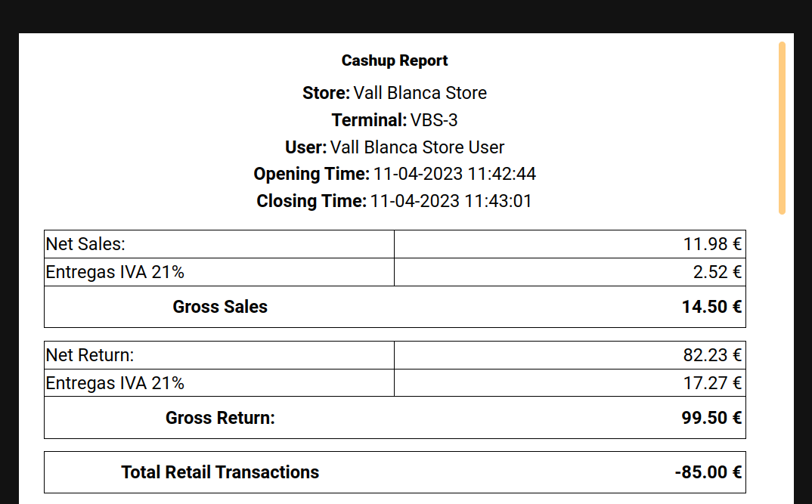The image size is (812, 504).
Task: Click the Closing Time value
Action: tap(451, 202)
